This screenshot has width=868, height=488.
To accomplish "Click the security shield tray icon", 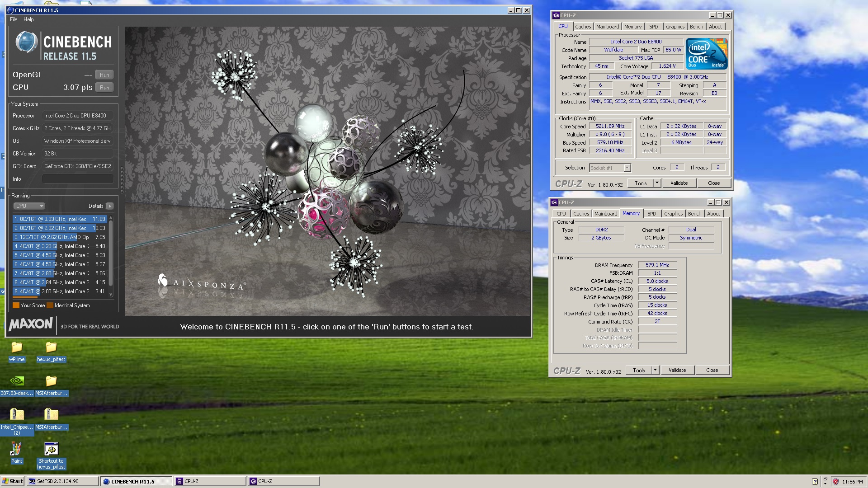I will coord(835,482).
